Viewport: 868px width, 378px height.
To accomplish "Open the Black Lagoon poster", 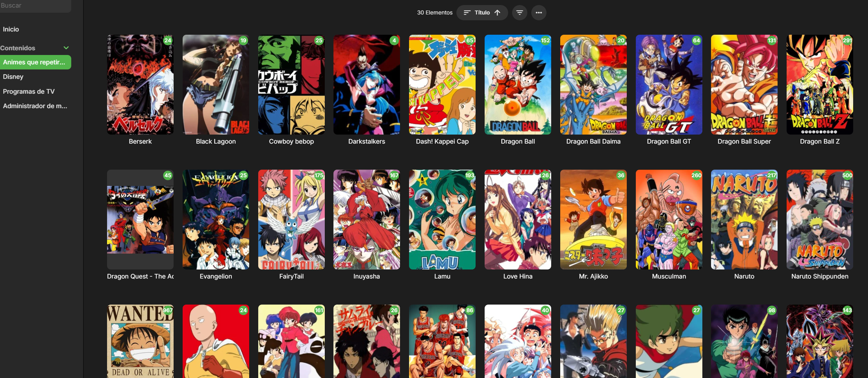I will tap(216, 85).
